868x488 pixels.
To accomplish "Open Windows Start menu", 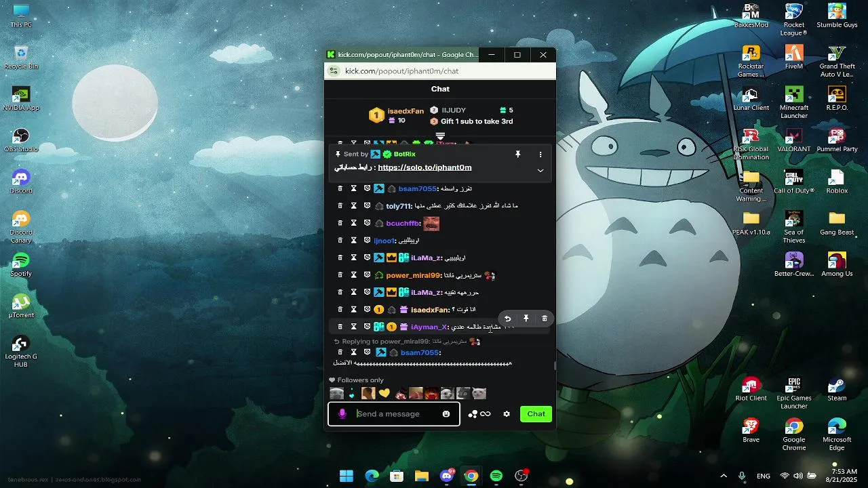I will (347, 476).
